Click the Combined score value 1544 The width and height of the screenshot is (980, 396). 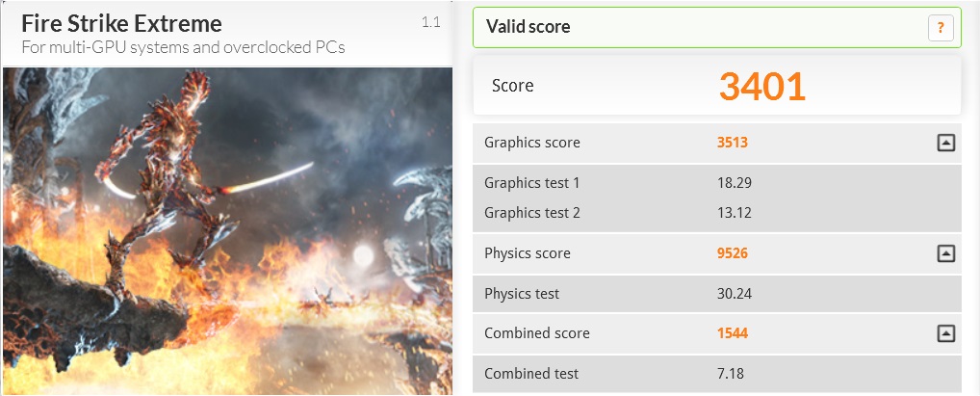pos(733,333)
